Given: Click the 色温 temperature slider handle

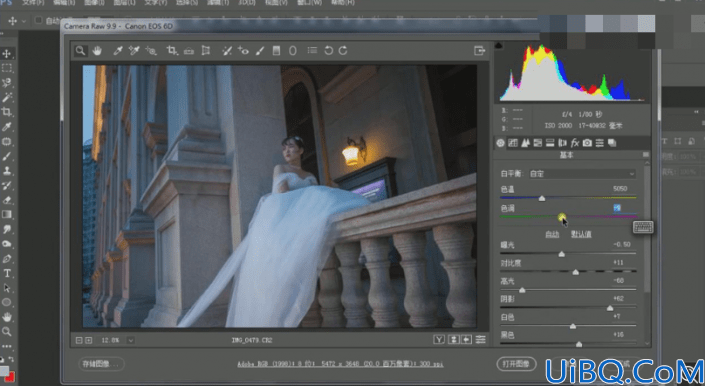Looking at the screenshot, I should [x=542, y=198].
